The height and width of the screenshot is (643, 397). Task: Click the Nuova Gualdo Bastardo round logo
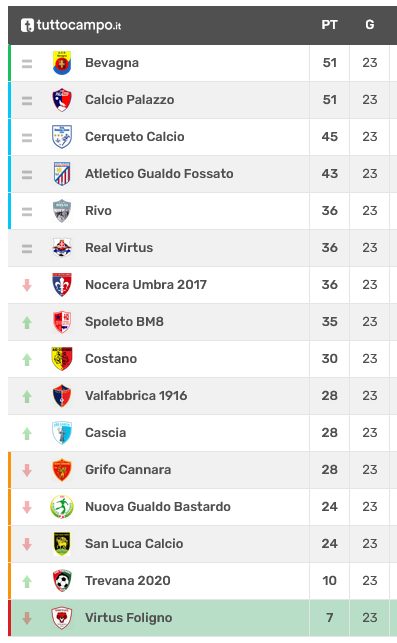pyautogui.click(x=62, y=506)
